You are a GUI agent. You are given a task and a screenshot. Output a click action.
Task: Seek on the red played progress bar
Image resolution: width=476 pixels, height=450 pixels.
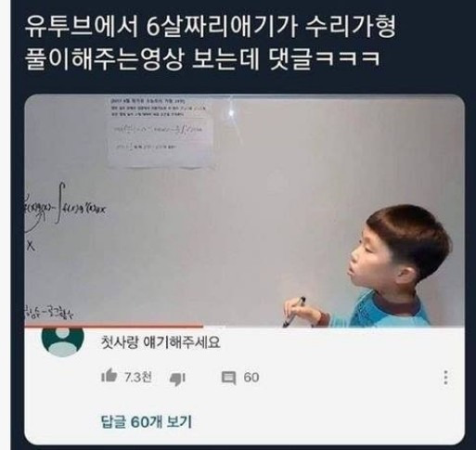(x=114, y=326)
